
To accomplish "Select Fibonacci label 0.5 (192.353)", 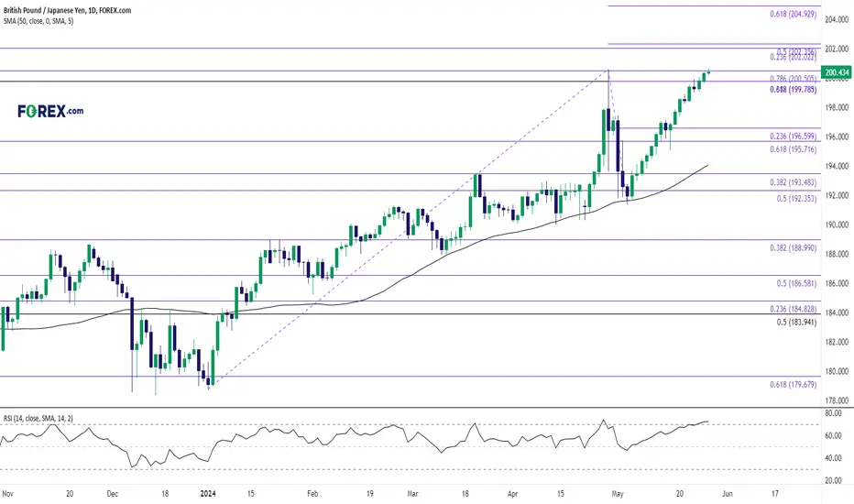I will pyautogui.click(x=796, y=199).
